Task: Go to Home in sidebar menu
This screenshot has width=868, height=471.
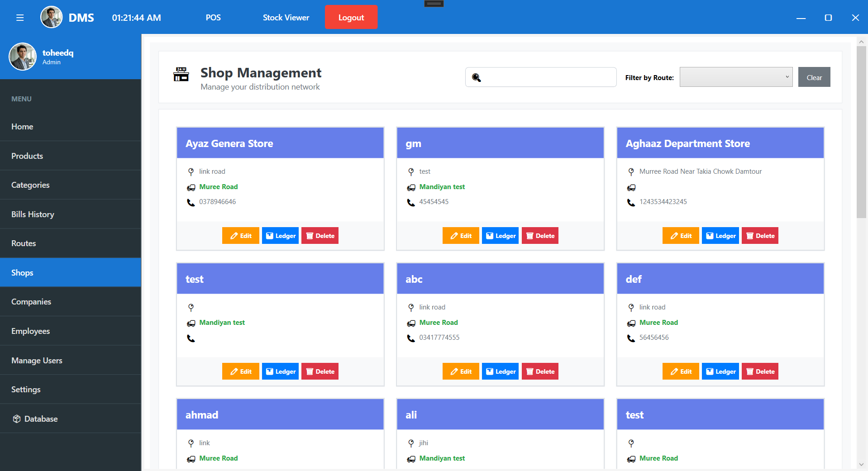Action: [71, 127]
